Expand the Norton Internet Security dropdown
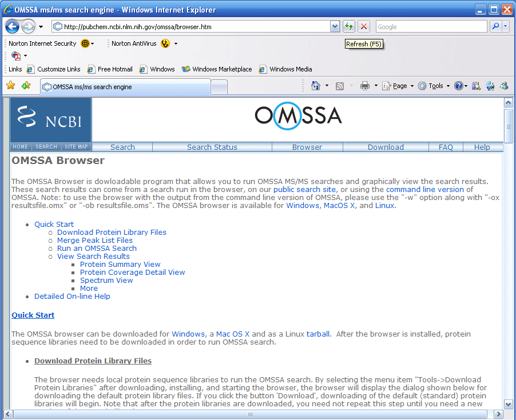 click(x=93, y=43)
